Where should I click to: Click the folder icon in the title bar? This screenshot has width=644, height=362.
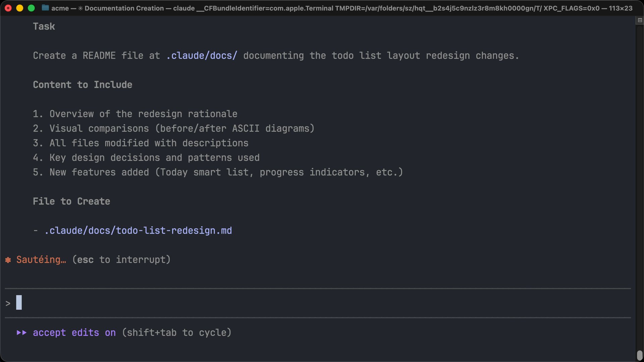45,8
